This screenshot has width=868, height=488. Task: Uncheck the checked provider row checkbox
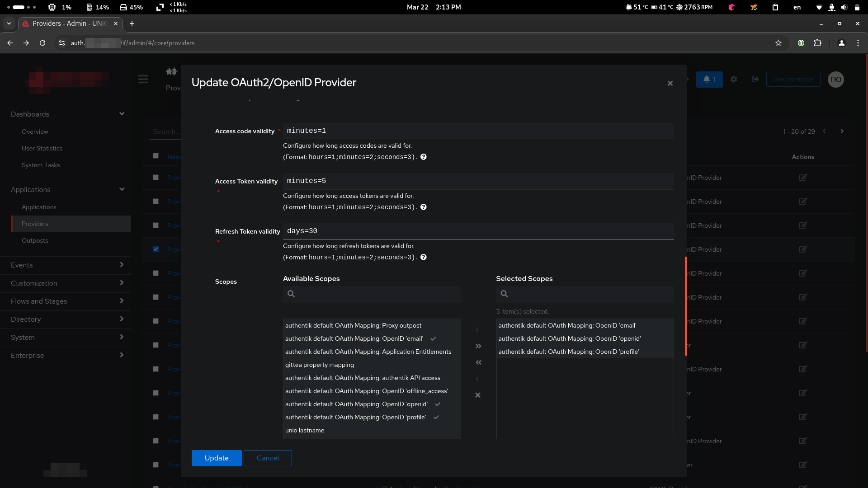156,249
